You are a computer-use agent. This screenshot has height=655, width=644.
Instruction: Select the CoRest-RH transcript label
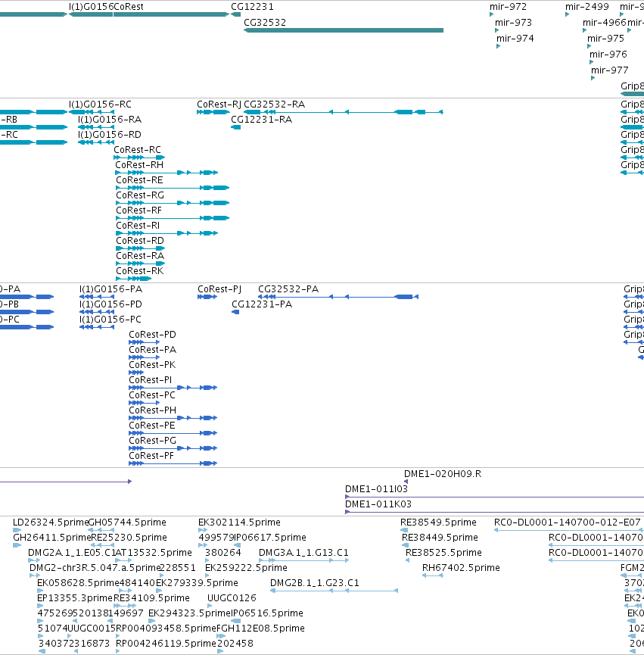click(139, 165)
